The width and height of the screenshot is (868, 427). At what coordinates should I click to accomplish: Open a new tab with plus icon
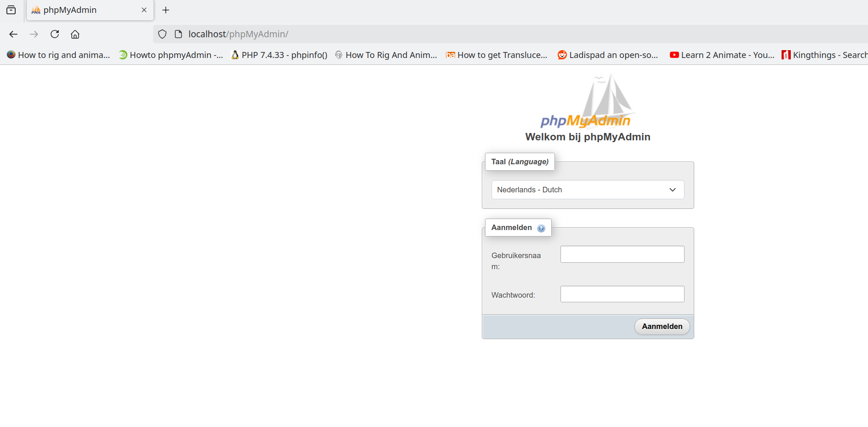tap(166, 10)
